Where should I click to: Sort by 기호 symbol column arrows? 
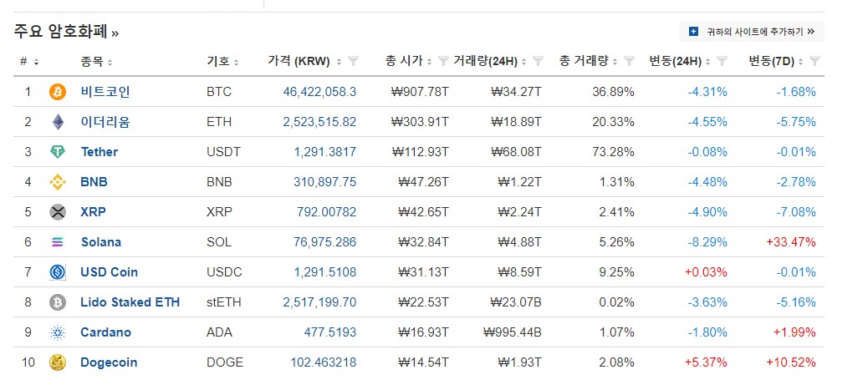click(x=237, y=62)
